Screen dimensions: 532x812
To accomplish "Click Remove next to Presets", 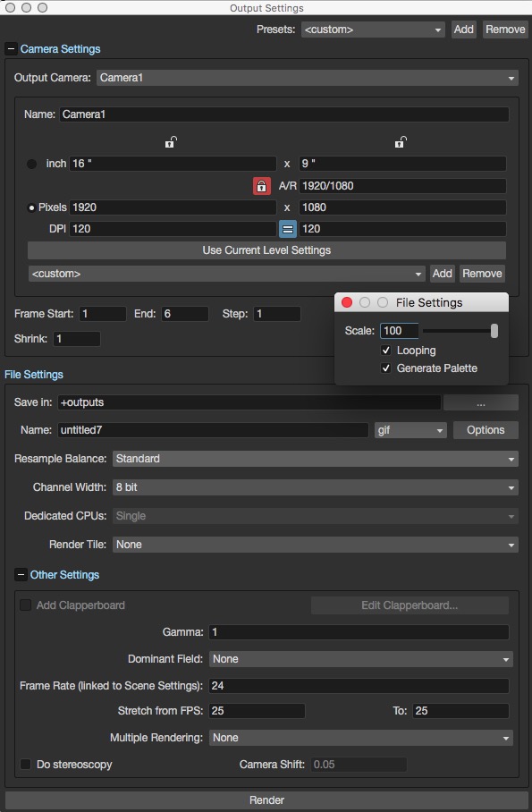I will click(505, 30).
